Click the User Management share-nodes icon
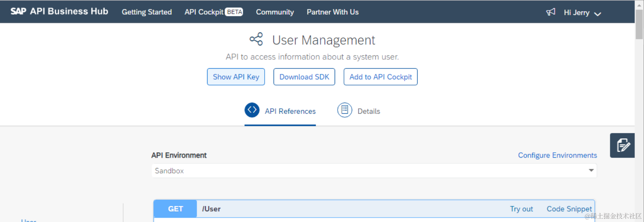Image resolution: width=644 pixels, height=222 pixels. [x=256, y=39]
